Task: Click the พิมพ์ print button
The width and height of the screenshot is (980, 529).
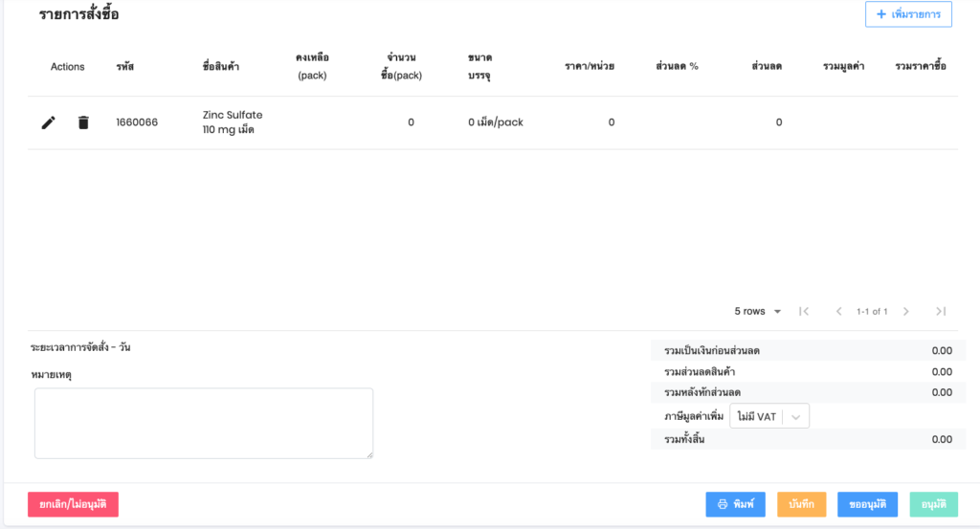Action: coord(735,504)
